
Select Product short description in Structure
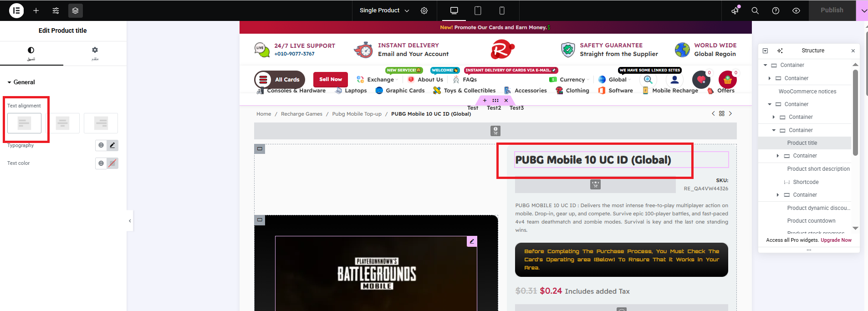click(x=818, y=169)
